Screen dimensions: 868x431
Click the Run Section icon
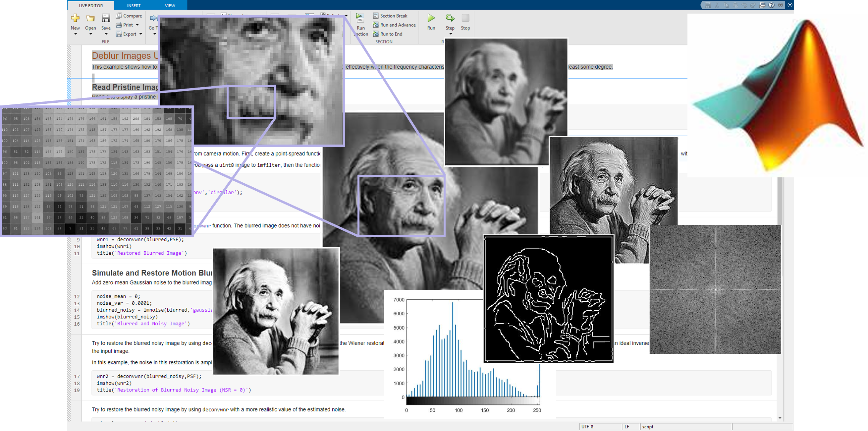[360, 18]
